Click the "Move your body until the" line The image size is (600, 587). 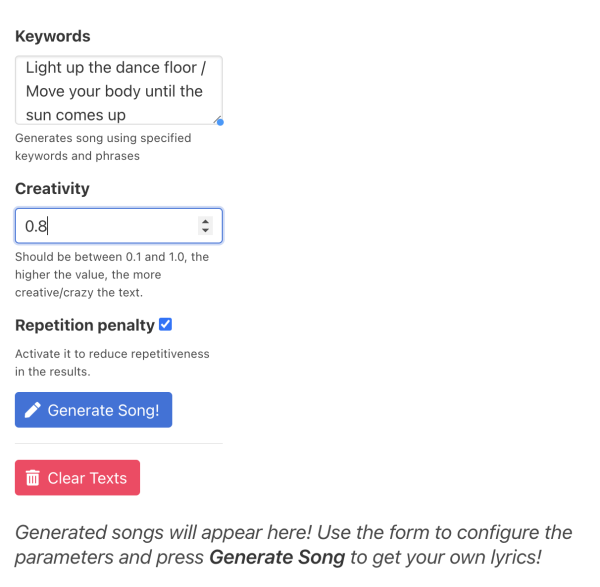click(114, 91)
